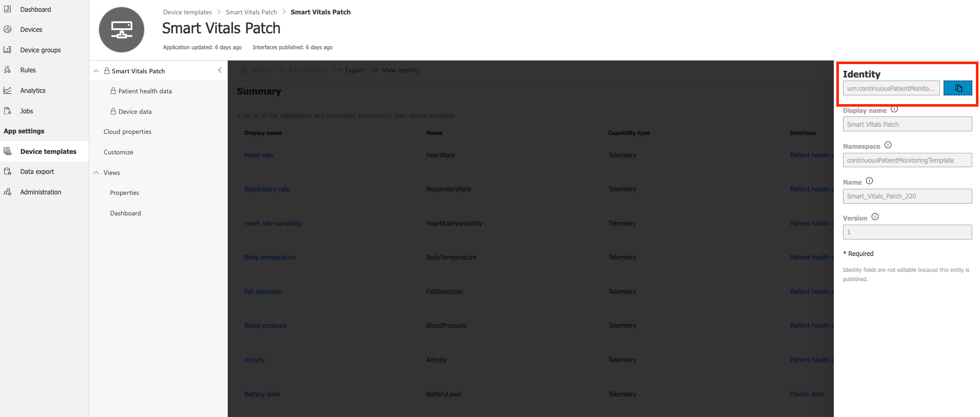The height and width of the screenshot is (417, 980).
Task: Open Device groups in sidebar
Action: tap(41, 50)
